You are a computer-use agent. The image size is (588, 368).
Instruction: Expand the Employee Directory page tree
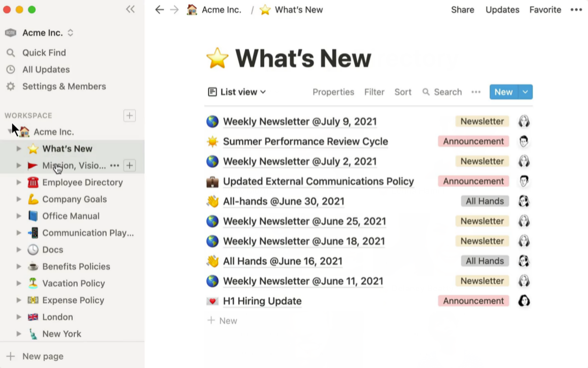[19, 182]
